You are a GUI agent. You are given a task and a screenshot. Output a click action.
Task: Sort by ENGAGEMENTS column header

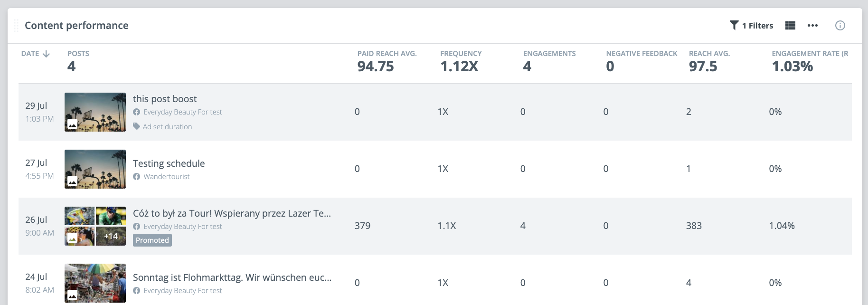(x=549, y=54)
